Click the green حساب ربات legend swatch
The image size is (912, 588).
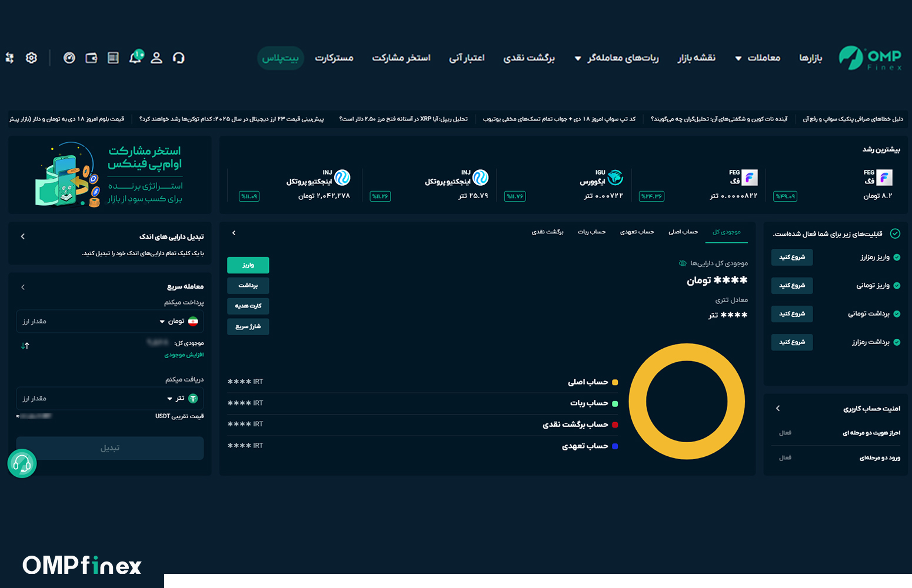[x=615, y=403]
